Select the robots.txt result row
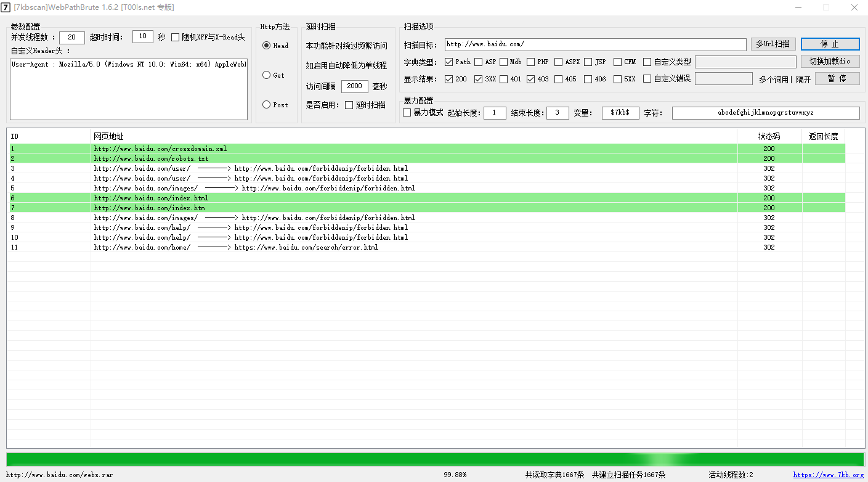Image resolution: width=868 pixels, height=482 pixels. point(426,158)
